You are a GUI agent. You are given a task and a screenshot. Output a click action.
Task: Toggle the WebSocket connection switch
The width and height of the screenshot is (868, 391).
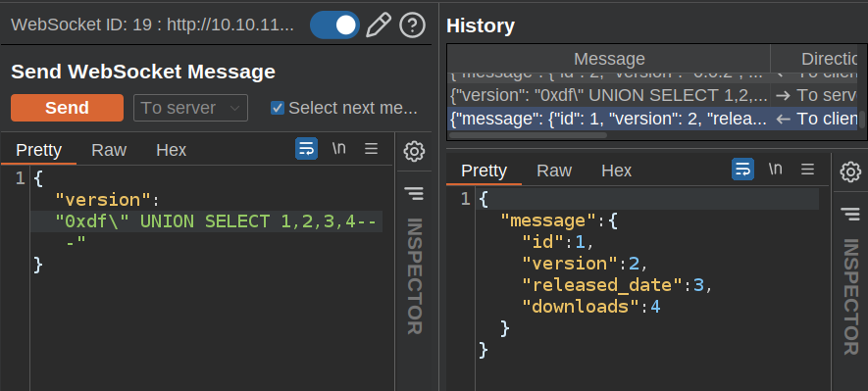pos(334,25)
